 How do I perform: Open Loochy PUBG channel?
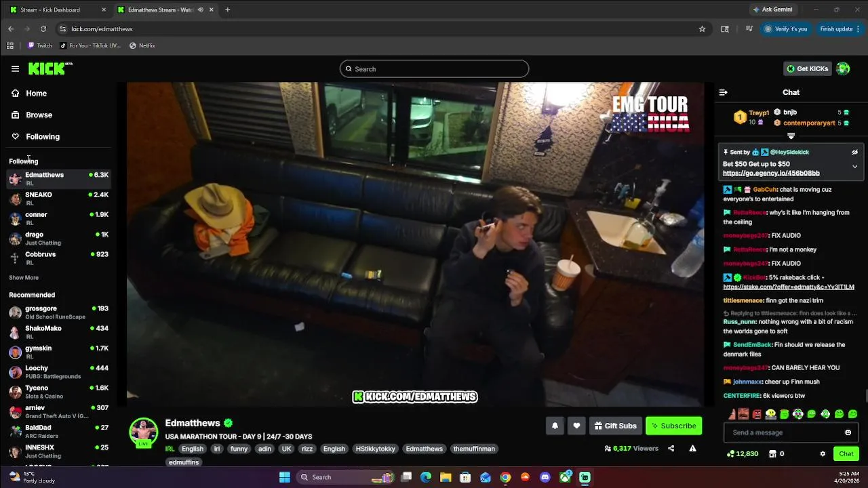point(58,371)
